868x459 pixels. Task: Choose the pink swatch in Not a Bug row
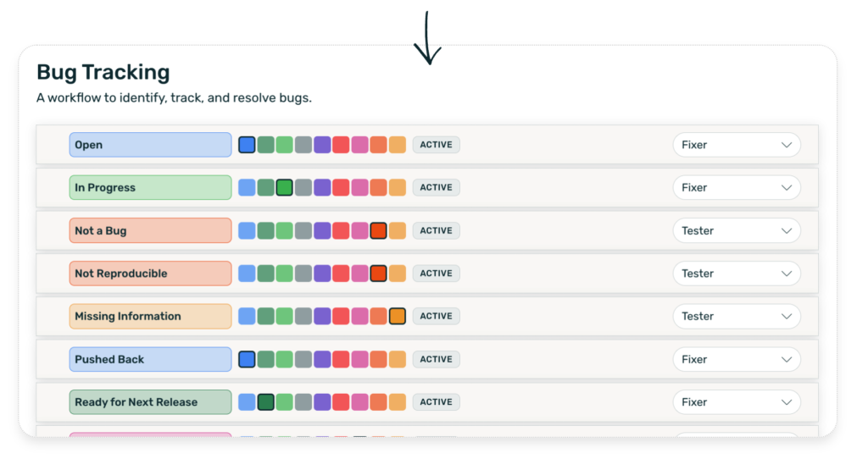[x=359, y=230]
